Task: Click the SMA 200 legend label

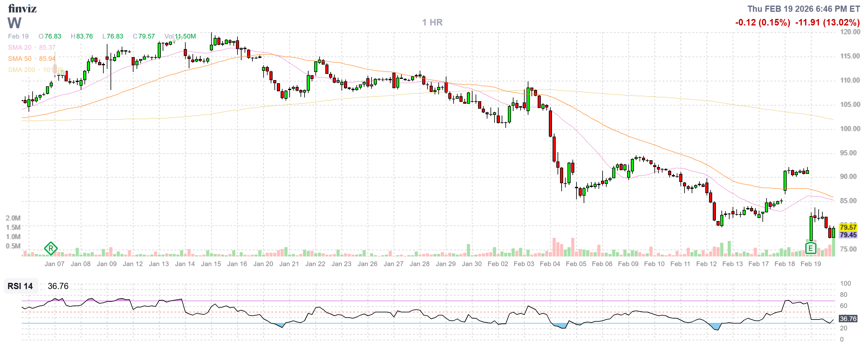Action: pyautogui.click(x=21, y=70)
